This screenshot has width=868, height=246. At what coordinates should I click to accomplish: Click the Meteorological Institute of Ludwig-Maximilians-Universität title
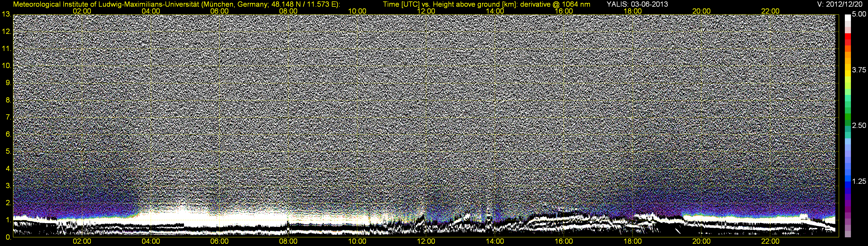[176, 4]
